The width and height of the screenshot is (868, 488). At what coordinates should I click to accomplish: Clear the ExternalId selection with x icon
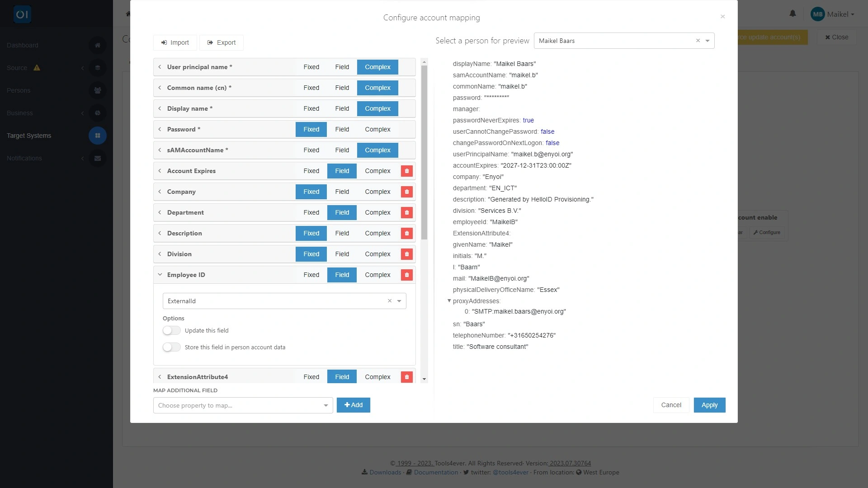coord(389,301)
